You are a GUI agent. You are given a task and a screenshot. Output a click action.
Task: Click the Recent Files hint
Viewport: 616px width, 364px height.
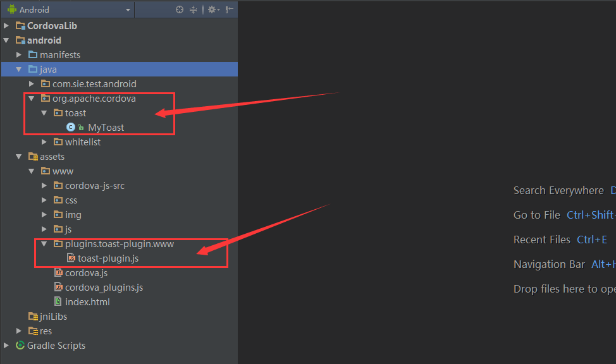click(x=542, y=240)
